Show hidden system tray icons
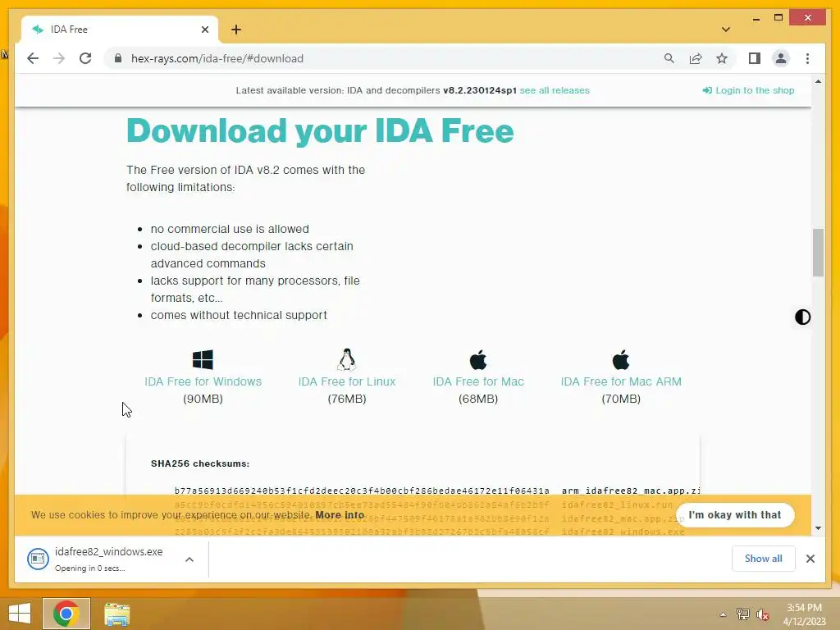This screenshot has height=630, width=840. pyautogui.click(x=723, y=614)
